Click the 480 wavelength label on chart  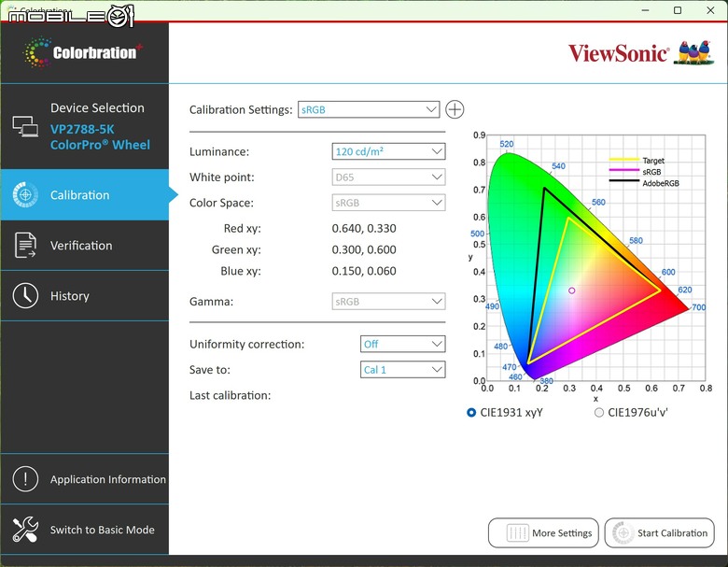point(500,347)
